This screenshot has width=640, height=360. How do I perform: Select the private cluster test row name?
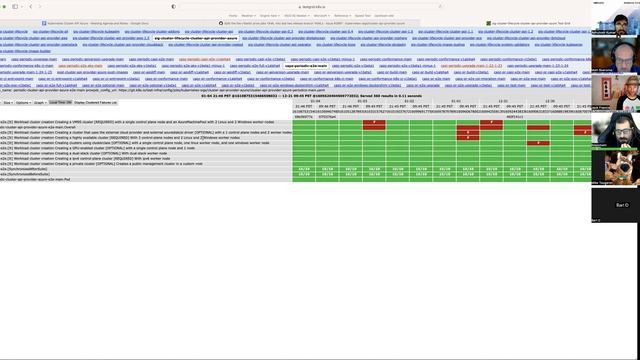point(101,164)
